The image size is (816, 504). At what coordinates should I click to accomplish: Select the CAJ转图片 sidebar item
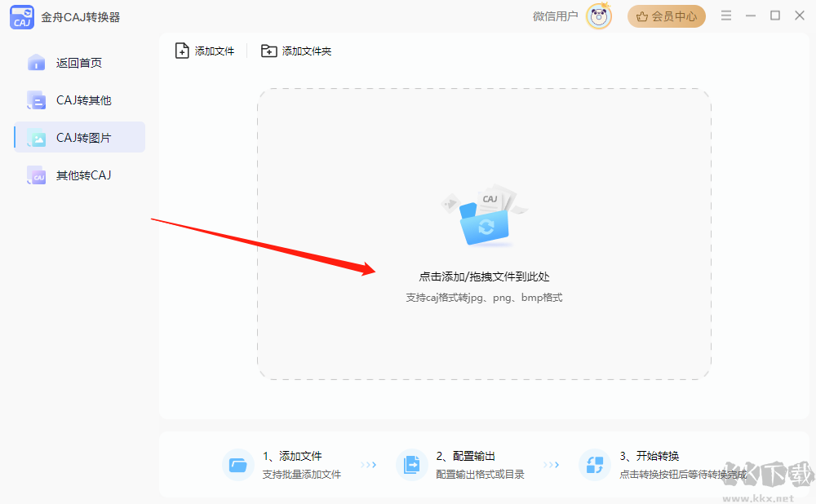79,137
